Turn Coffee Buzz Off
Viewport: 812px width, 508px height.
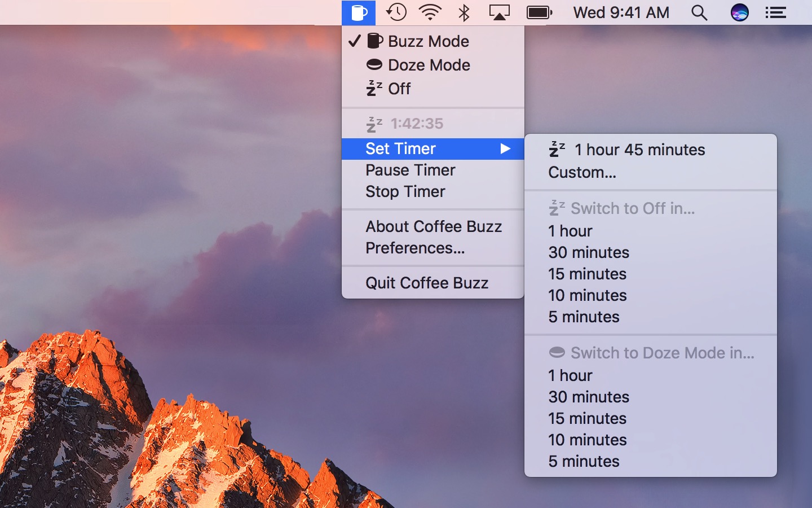[x=399, y=89]
